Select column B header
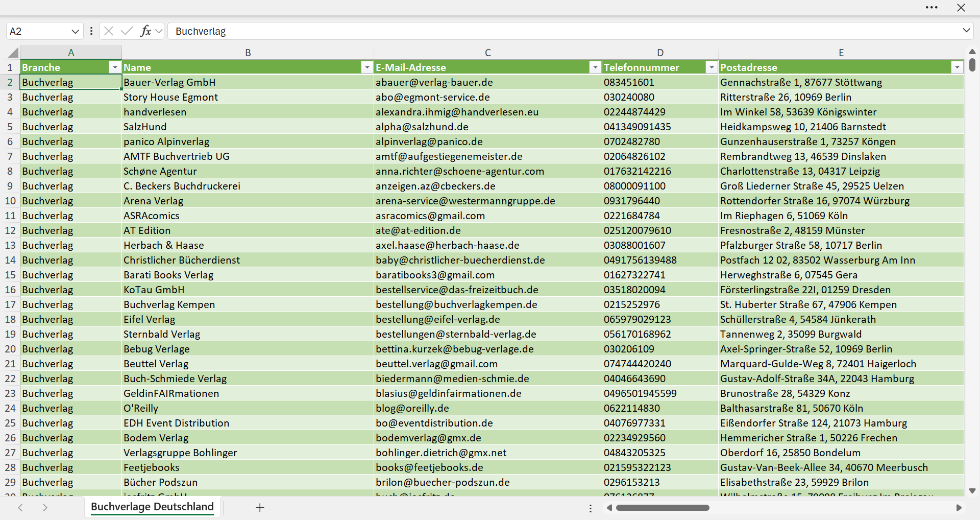Image resolution: width=980 pixels, height=520 pixels. point(248,53)
